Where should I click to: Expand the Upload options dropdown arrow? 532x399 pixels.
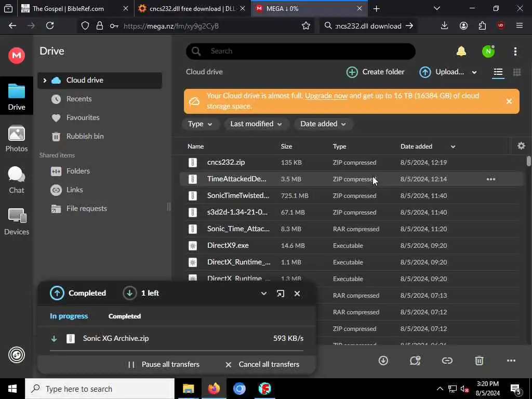pos(474,72)
